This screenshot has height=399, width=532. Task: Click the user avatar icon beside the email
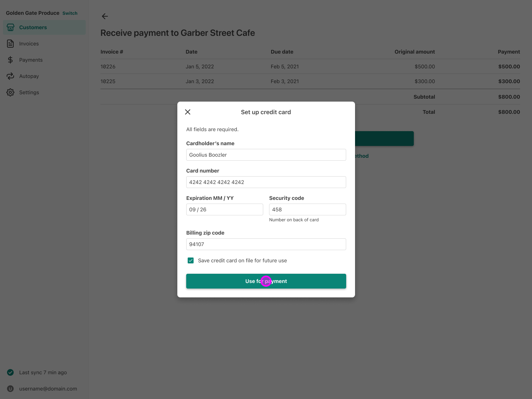(10, 389)
